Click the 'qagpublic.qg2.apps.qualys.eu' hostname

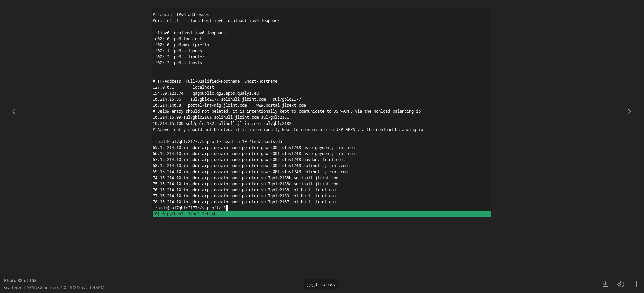(x=226, y=93)
